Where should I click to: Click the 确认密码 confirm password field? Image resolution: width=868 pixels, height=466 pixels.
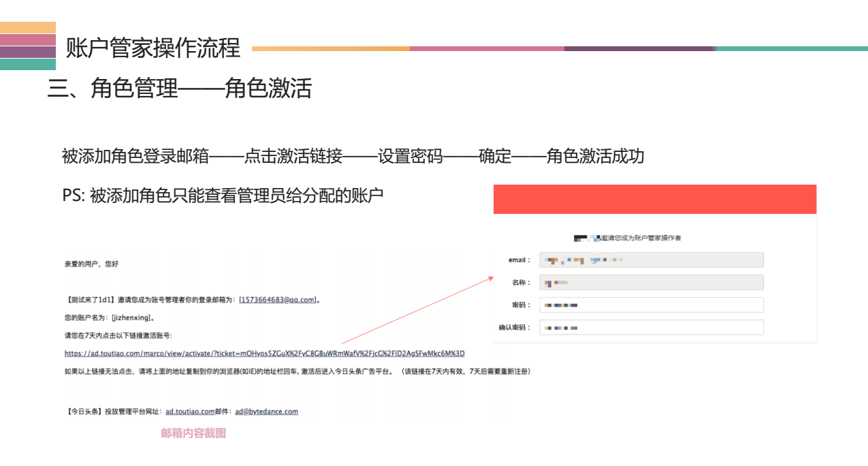(x=651, y=327)
